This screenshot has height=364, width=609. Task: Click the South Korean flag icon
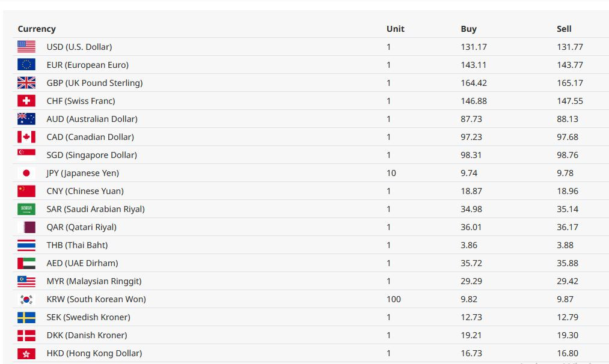(x=26, y=299)
